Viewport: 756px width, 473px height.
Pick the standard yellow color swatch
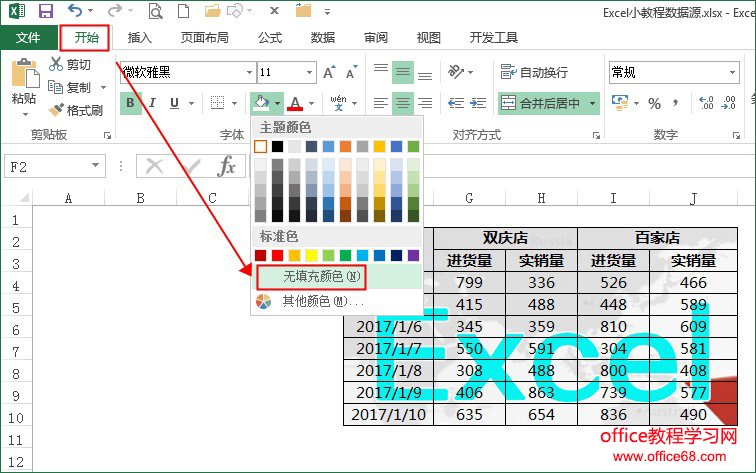311,255
